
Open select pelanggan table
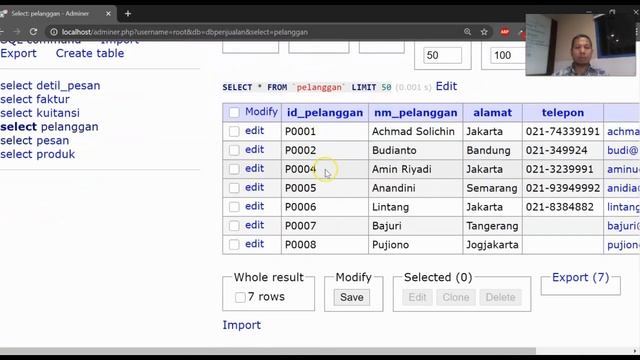(x=49, y=127)
